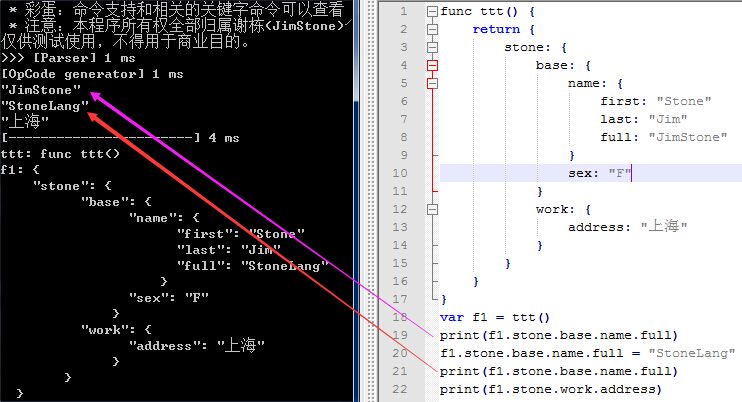
Task: Click the dashed 4 ms timing line in console
Action: [120, 138]
